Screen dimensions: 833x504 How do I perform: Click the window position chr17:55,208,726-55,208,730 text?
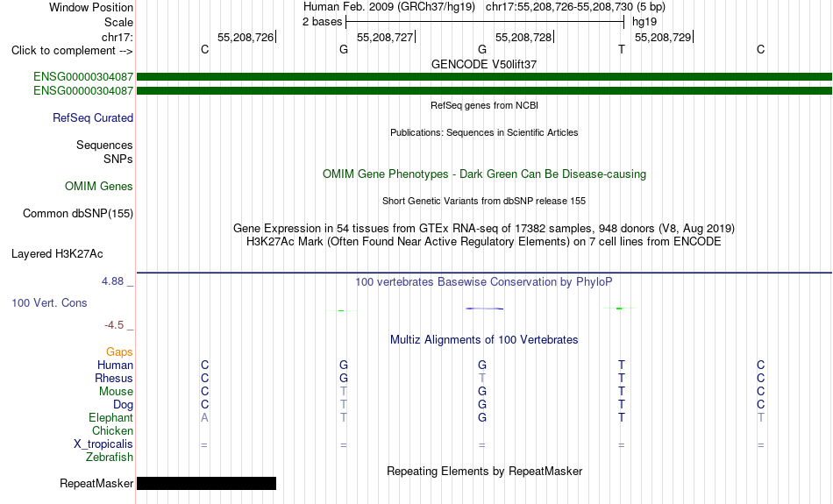pos(559,7)
